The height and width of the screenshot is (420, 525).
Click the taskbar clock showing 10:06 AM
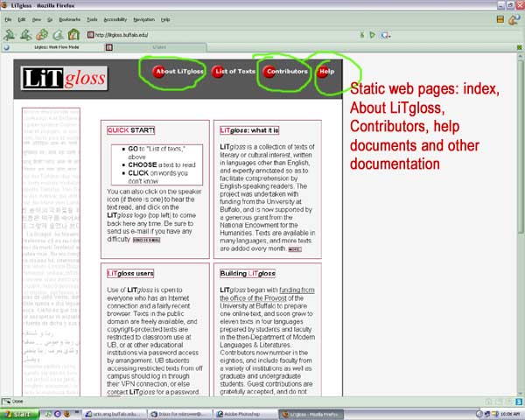tap(510, 414)
